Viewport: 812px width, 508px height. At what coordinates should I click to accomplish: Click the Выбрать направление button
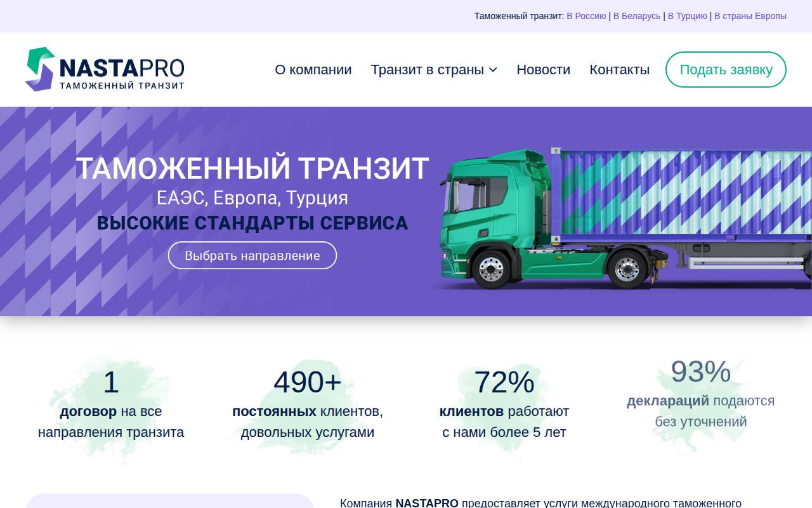click(252, 255)
